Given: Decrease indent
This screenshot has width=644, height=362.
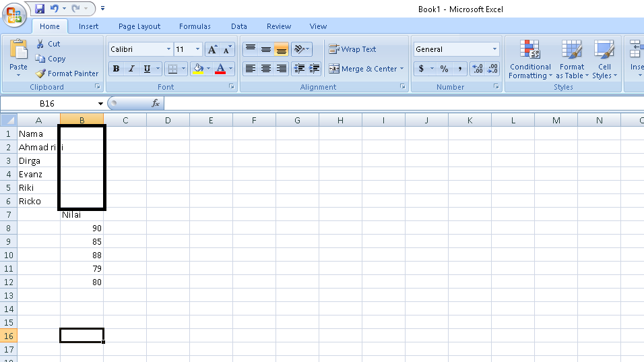Looking at the screenshot, I should 299,69.
